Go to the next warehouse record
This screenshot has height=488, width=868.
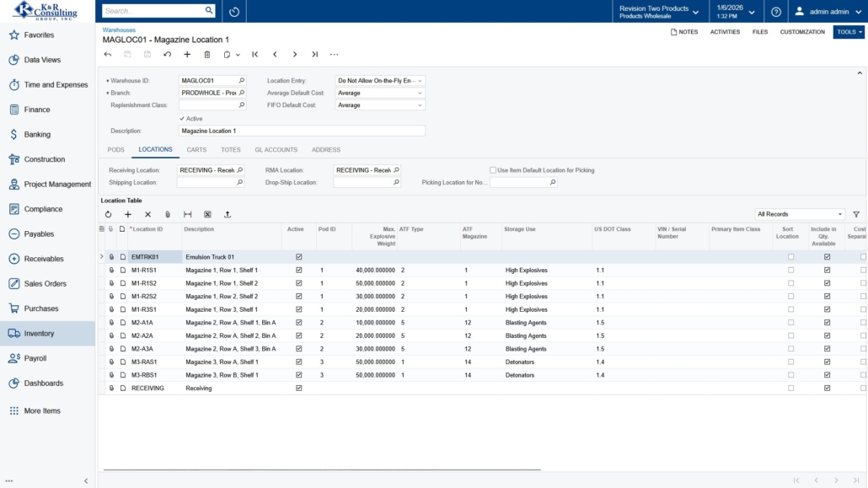pos(294,55)
